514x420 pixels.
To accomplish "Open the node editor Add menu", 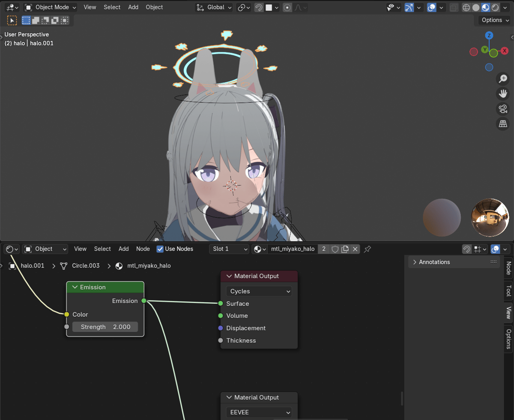I will click(x=124, y=249).
